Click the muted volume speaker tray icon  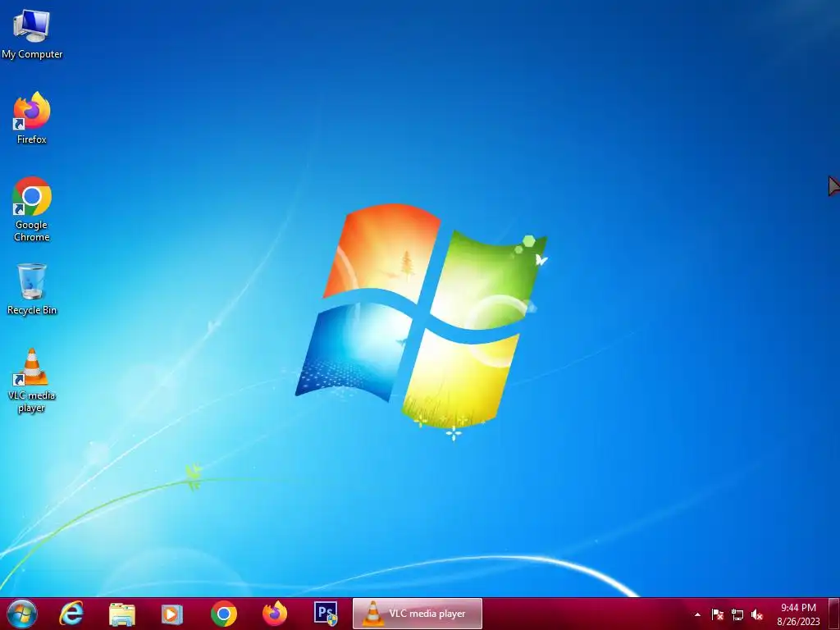(756, 614)
